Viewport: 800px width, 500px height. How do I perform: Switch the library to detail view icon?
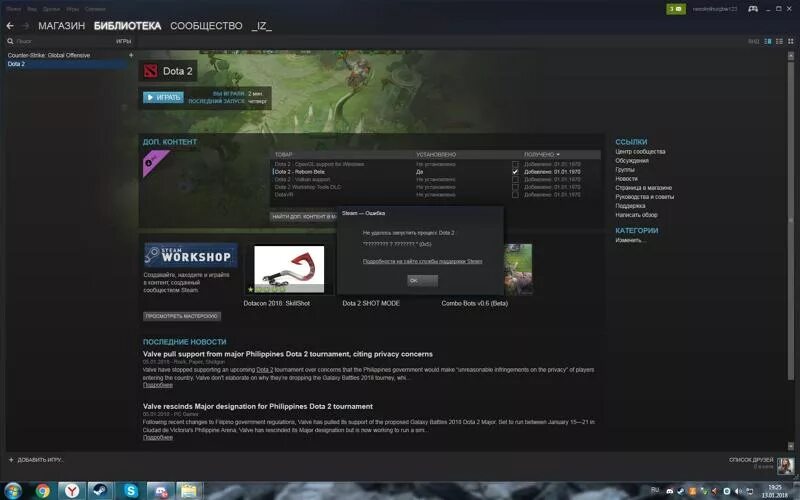click(x=768, y=41)
